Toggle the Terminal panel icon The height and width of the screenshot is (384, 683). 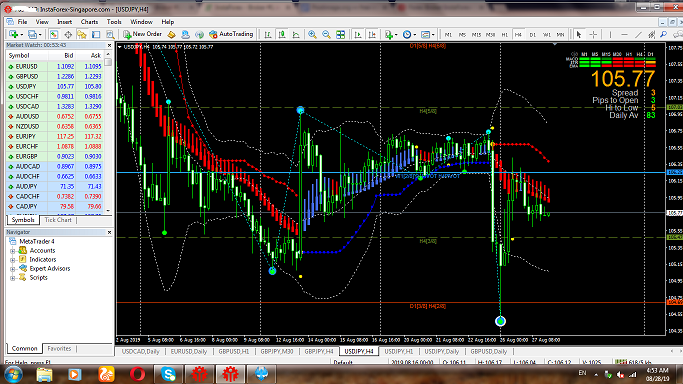[x=96, y=34]
